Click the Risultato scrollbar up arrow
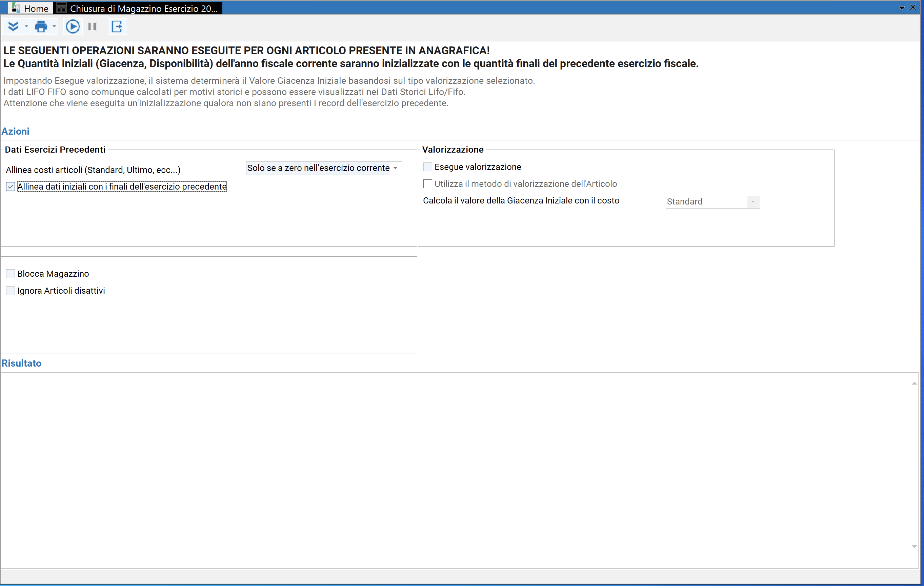924x586 pixels. [914, 383]
